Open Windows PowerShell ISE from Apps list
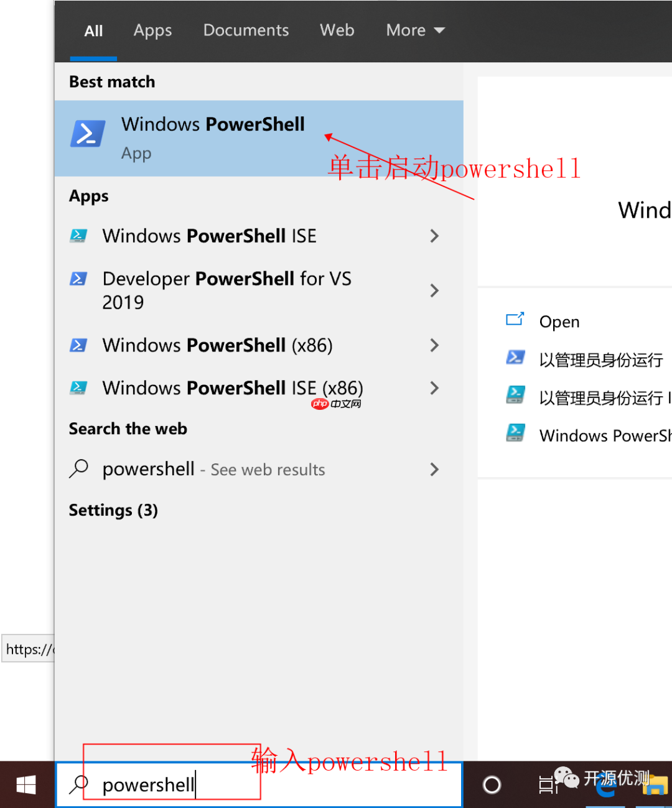The image size is (672, 808). (209, 236)
